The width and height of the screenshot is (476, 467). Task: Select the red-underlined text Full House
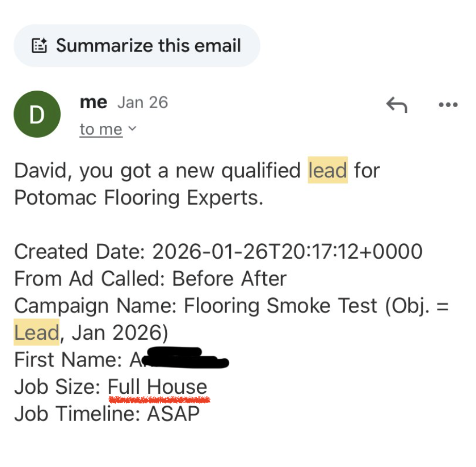157,387
